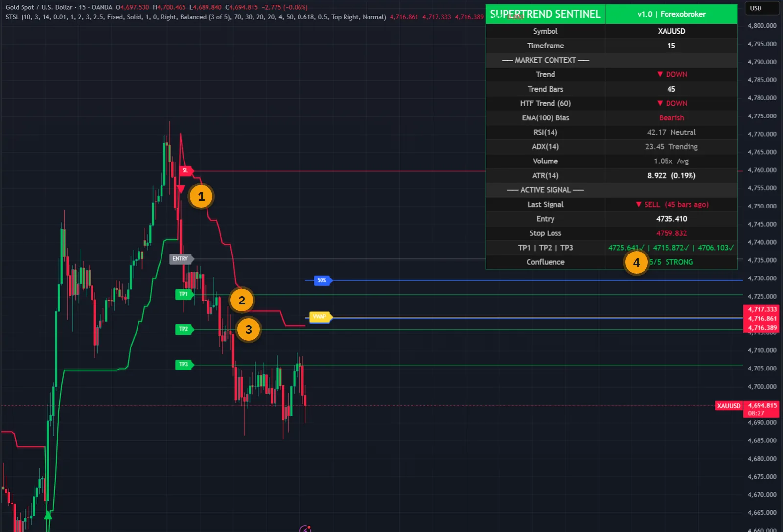Click the ACTIVE SIGNAL section heading

click(x=545, y=190)
